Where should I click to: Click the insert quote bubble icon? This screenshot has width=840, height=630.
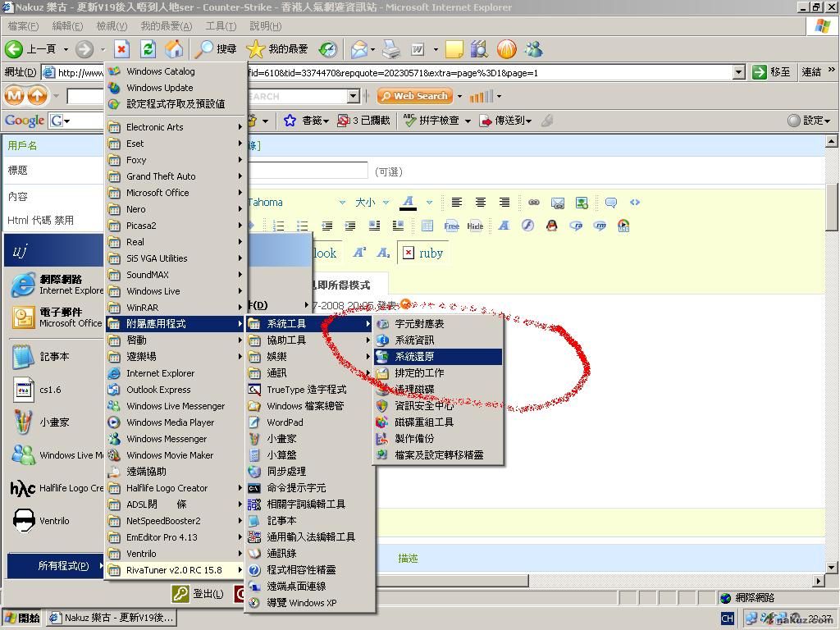tap(611, 203)
